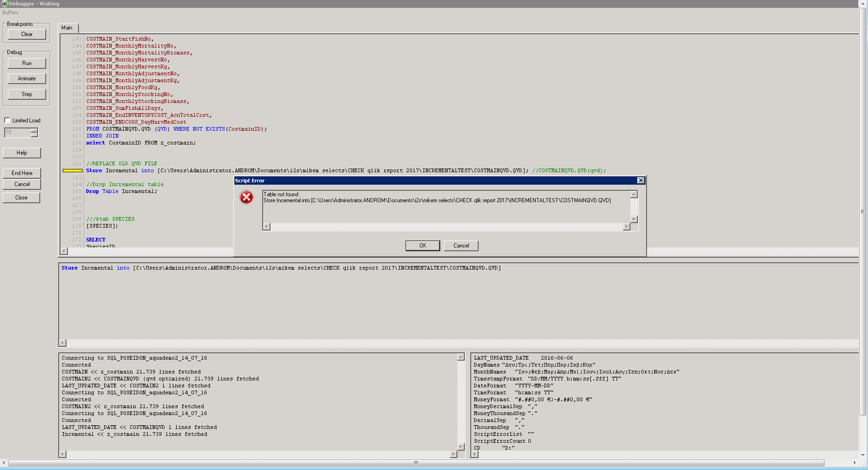Open Help from the left panel
This screenshot has height=470, width=868.
pyautogui.click(x=22, y=153)
